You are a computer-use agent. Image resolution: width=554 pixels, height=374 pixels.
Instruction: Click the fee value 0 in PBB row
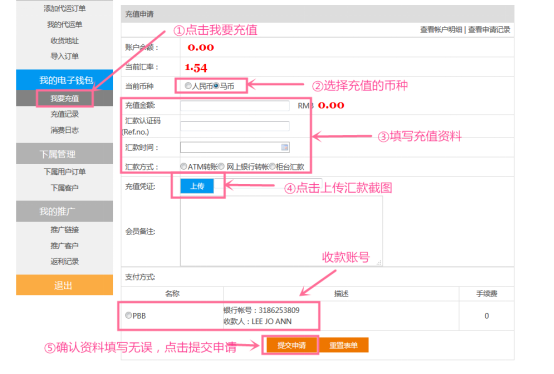click(x=487, y=316)
